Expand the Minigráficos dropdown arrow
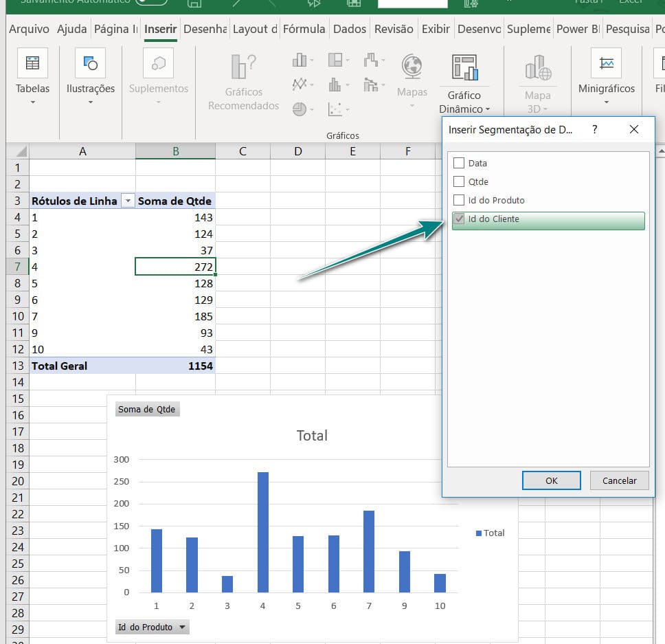The width and height of the screenshot is (665, 644). pos(607,102)
